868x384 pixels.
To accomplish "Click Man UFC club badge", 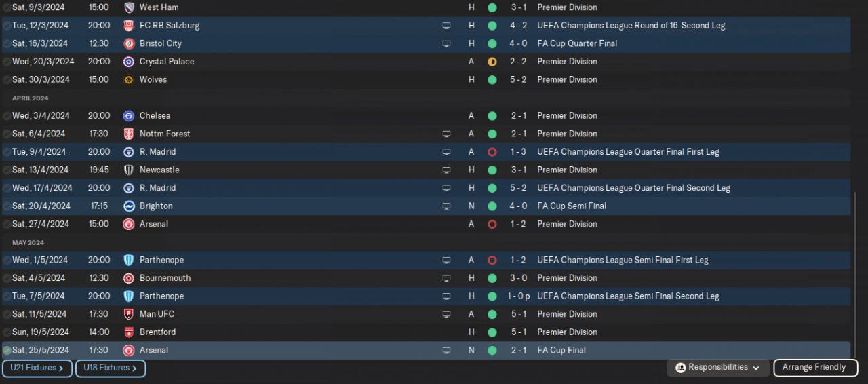I will click(129, 315).
